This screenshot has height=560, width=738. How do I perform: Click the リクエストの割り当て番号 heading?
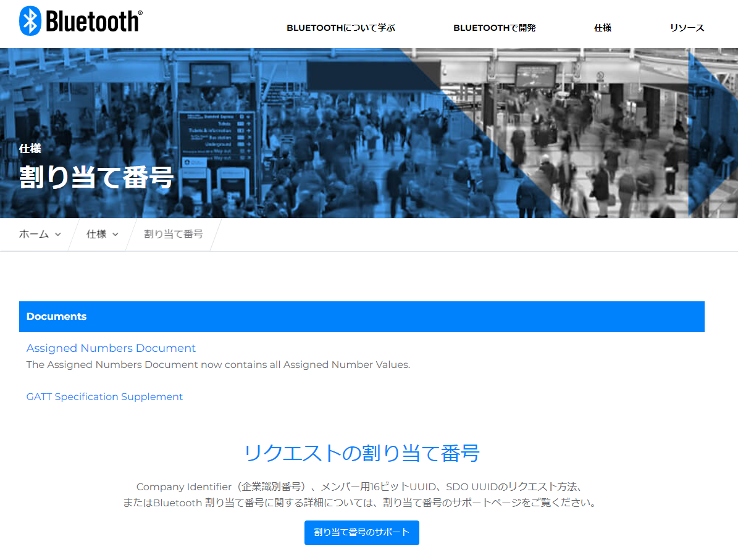point(361,453)
